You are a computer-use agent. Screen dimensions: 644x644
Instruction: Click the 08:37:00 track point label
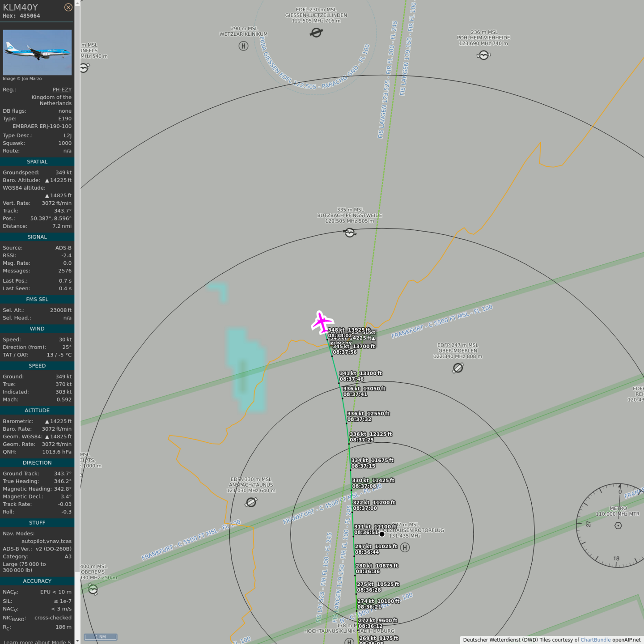pyautogui.click(x=365, y=508)
